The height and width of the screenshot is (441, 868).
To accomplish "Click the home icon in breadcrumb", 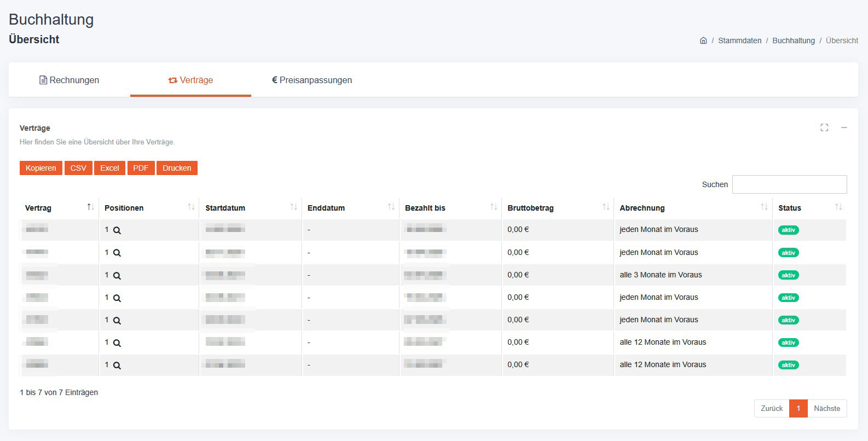I will [703, 40].
